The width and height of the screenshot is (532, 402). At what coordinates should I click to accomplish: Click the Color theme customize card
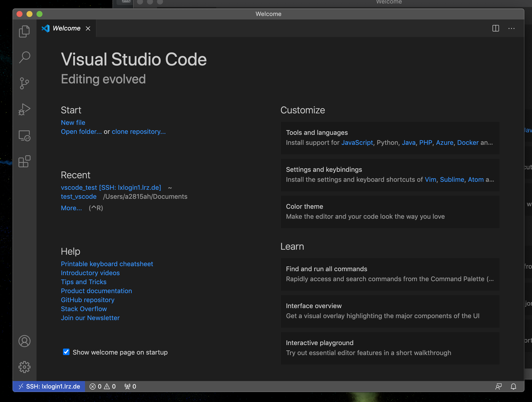pyautogui.click(x=390, y=211)
